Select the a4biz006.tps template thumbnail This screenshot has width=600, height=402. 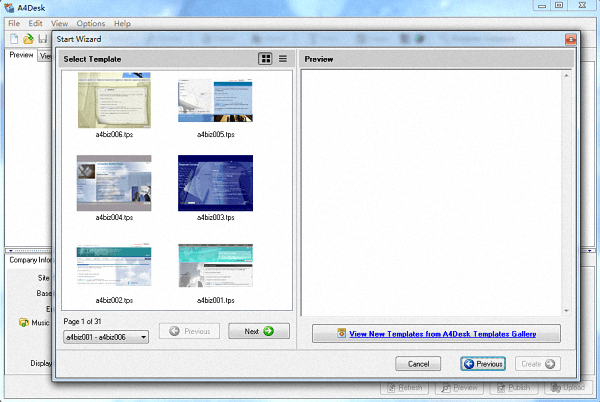click(x=114, y=101)
